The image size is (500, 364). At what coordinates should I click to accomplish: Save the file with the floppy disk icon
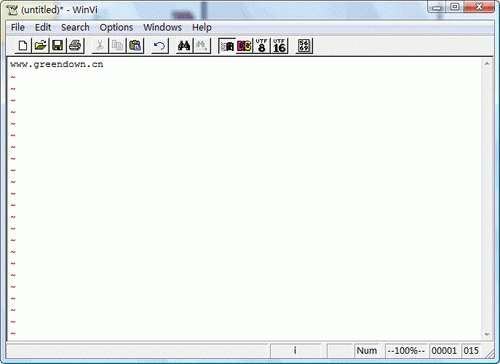point(58,46)
